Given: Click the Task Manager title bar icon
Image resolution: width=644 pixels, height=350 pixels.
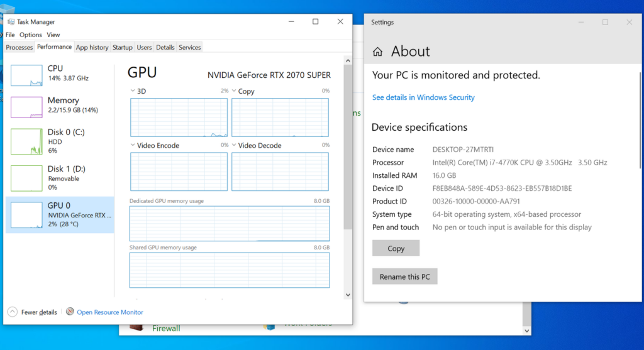Looking at the screenshot, I should click(11, 22).
